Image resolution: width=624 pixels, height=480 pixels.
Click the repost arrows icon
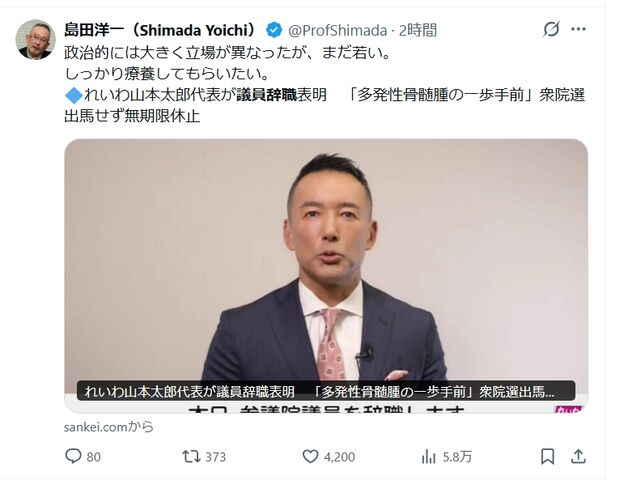191,456
